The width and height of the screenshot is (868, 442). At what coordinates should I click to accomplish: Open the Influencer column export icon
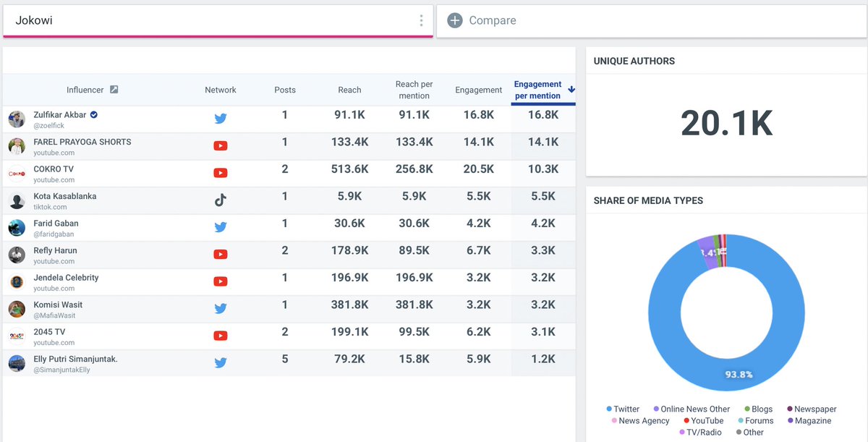point(114,90)
